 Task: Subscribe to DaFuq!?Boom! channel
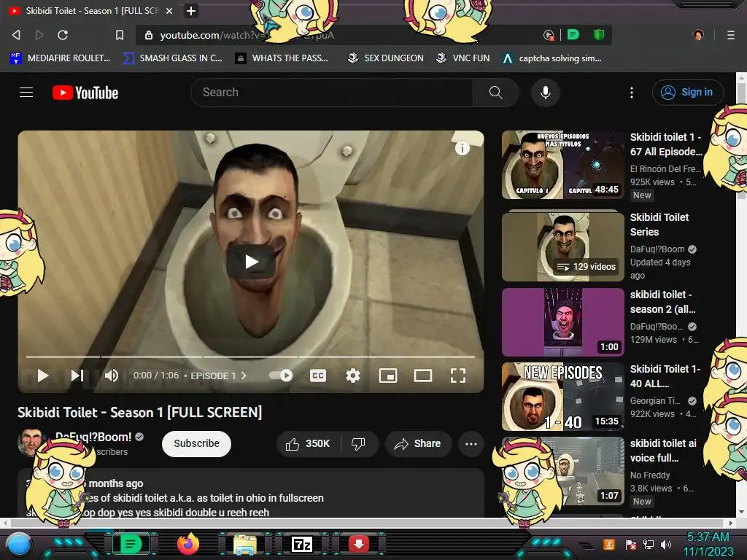coord(196,443)
